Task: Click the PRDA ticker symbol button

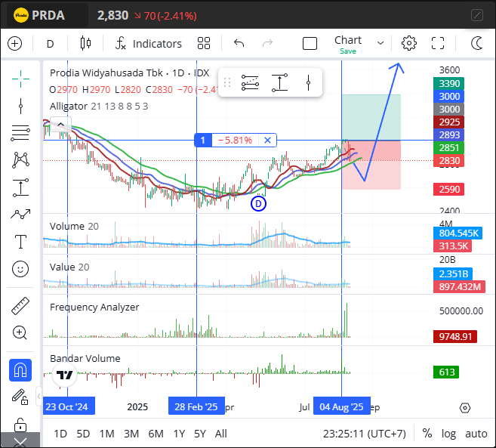Action: tap(48, 15)
